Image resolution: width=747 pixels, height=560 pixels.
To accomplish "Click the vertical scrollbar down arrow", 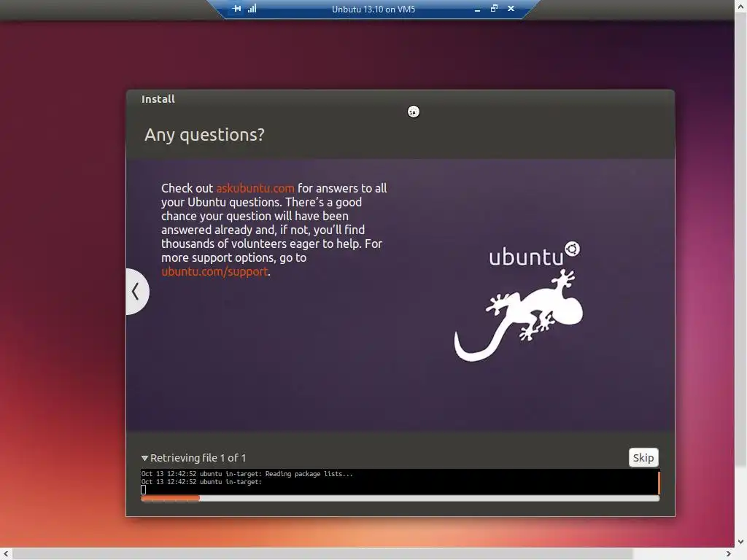I will pyautogui.click(x=741, y=542).
